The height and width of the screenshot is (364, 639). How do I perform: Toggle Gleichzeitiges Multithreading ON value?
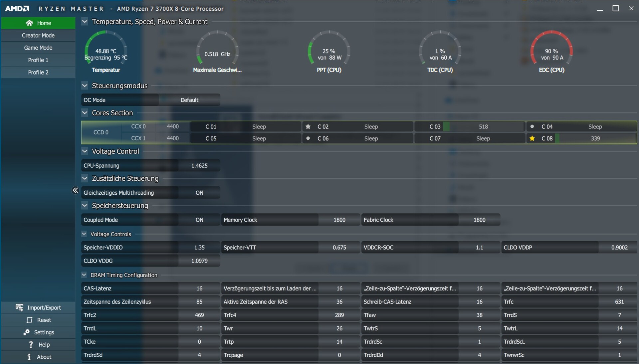tap(199, 193)
